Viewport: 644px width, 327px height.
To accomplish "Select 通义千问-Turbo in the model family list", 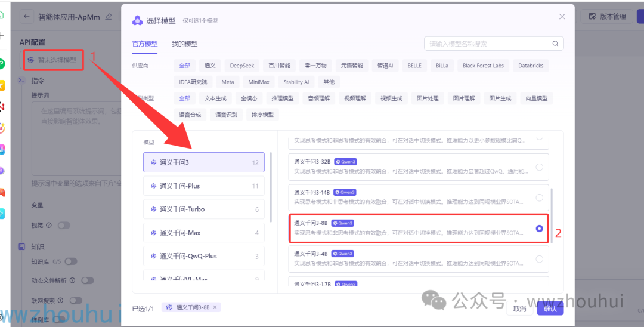I will click(204, 209).
